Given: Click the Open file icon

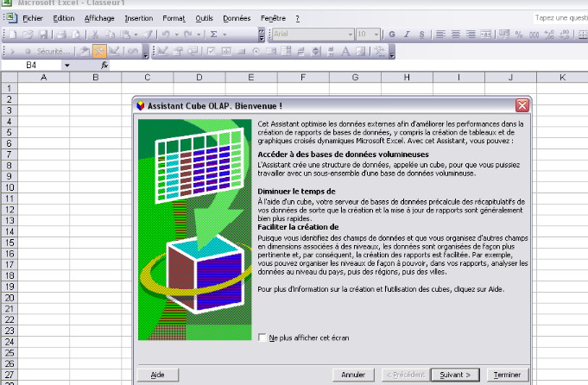Looking at the screenshot, I should pos(28,35).
